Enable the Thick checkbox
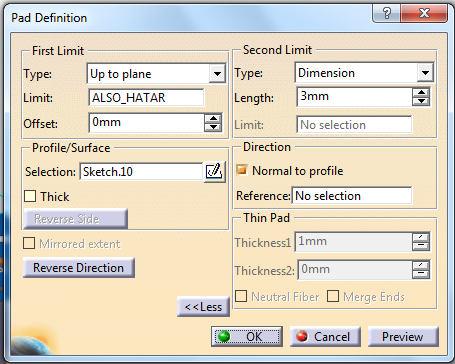The image size is (455, 364). click(x=30, y=196)
